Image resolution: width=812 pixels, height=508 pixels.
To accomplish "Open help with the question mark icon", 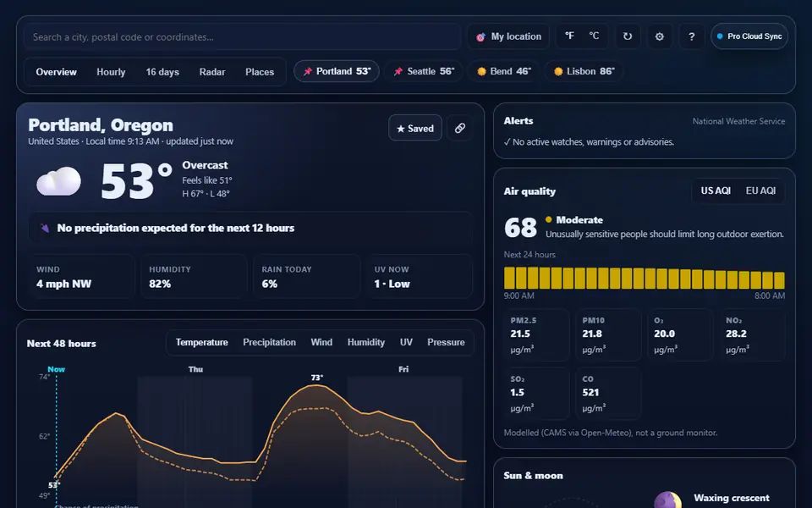I will pos(691,36).
